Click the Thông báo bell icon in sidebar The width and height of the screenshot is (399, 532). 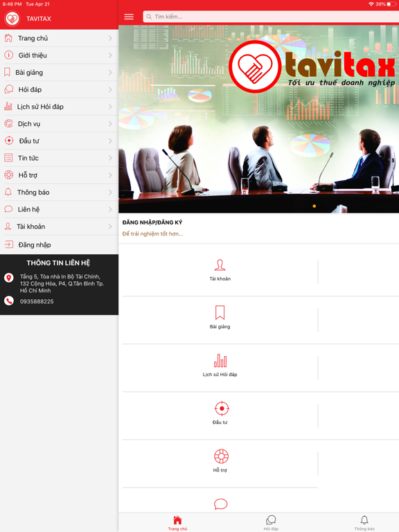pyautogui.click(x=8, y=192)
